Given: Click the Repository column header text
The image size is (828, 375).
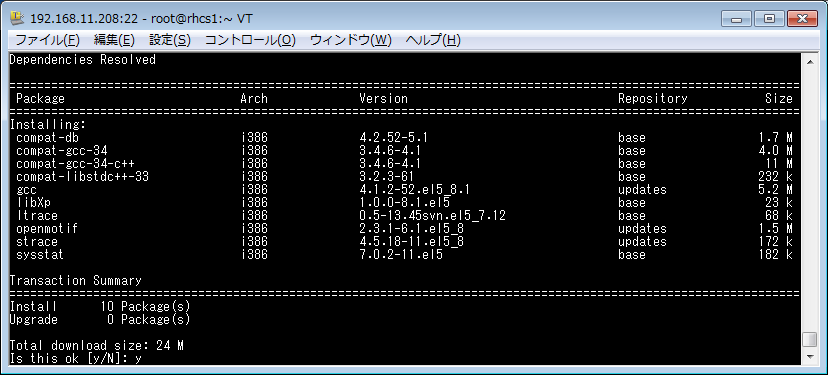Looking at the screenshot, I should pyautogui.click(x=653, y=98).
